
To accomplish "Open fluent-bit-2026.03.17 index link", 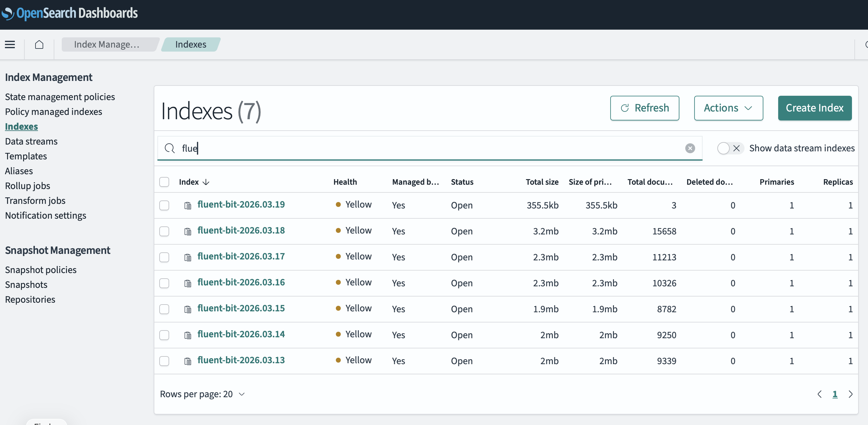I will click(x=241, y=256).
